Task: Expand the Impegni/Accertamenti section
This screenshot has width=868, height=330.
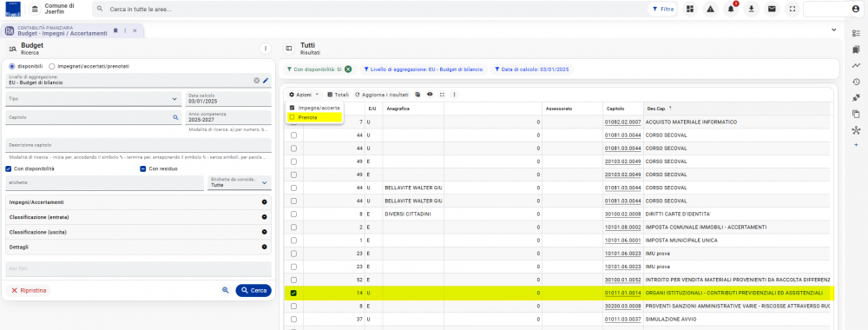Action: pyautogui.click(x=137, y=202)
